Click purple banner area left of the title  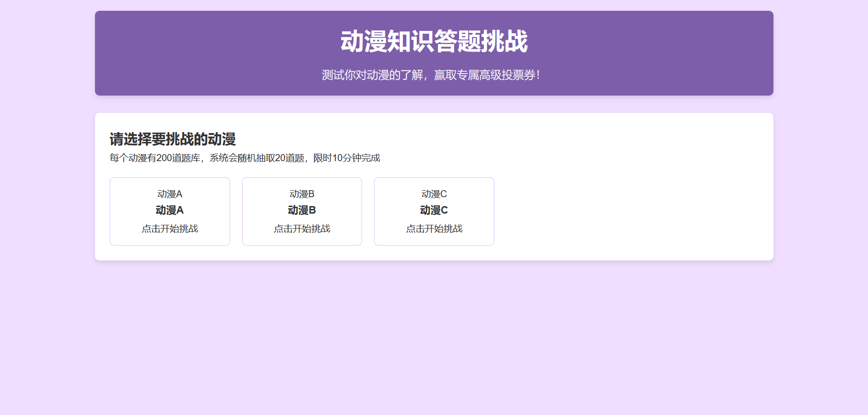tap(211, 47)
